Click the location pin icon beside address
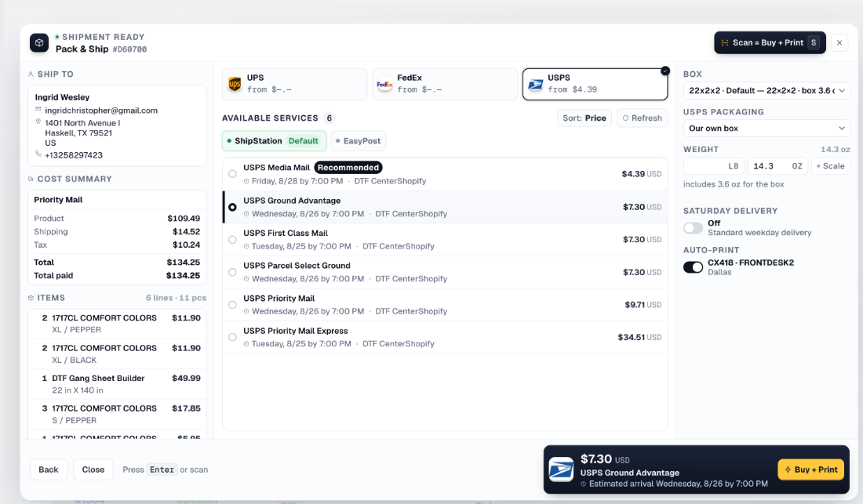This screenshot has height=504, width=863. click(38, 122)
